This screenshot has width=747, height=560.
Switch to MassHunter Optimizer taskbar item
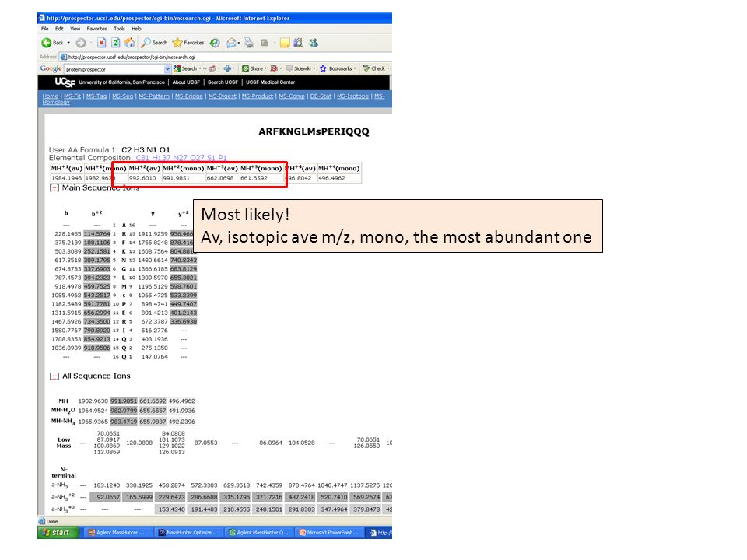(188, 532)
